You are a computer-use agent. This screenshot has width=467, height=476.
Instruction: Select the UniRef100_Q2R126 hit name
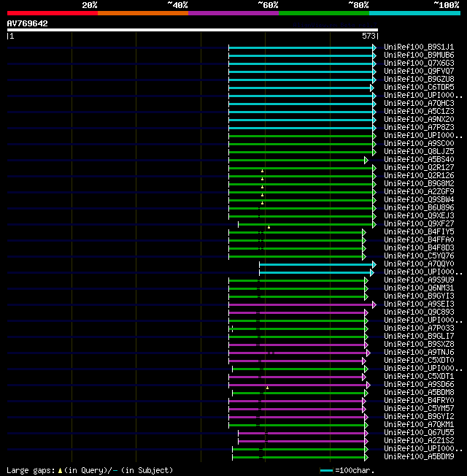pyautogui.click(x=419, y=175)
